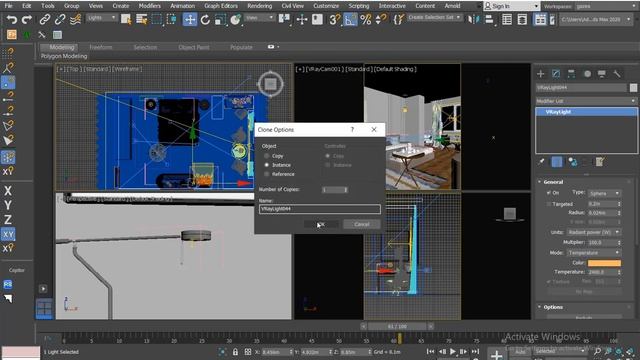Screen dimensions: 640x360
Task: Open the Mode Temperature dropdown
Action: pos(594,253)
